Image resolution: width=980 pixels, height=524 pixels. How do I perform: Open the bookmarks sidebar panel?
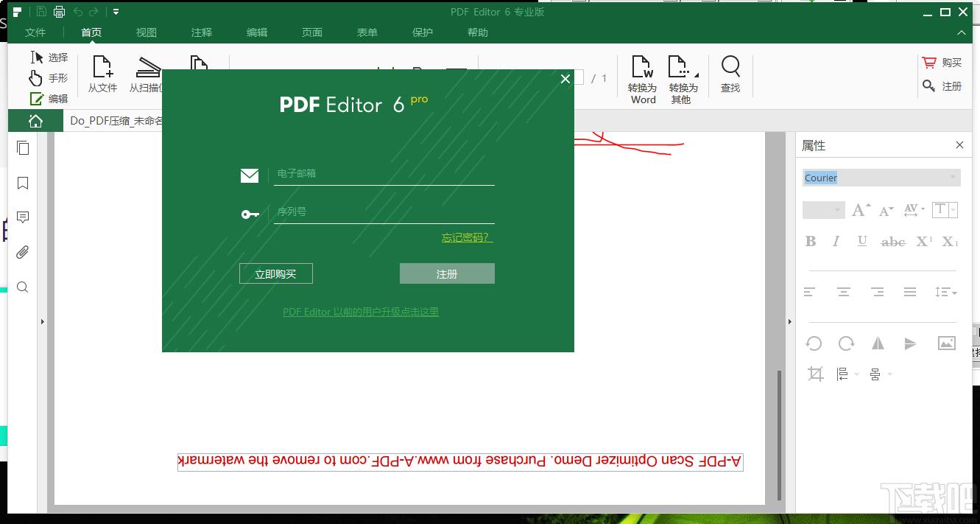tap(23, 183)
